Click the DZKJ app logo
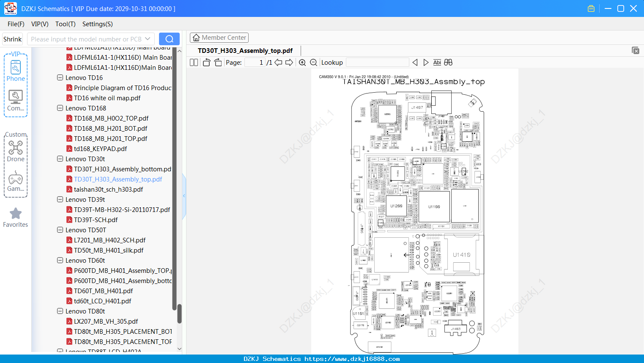 [x=10, y=8]
